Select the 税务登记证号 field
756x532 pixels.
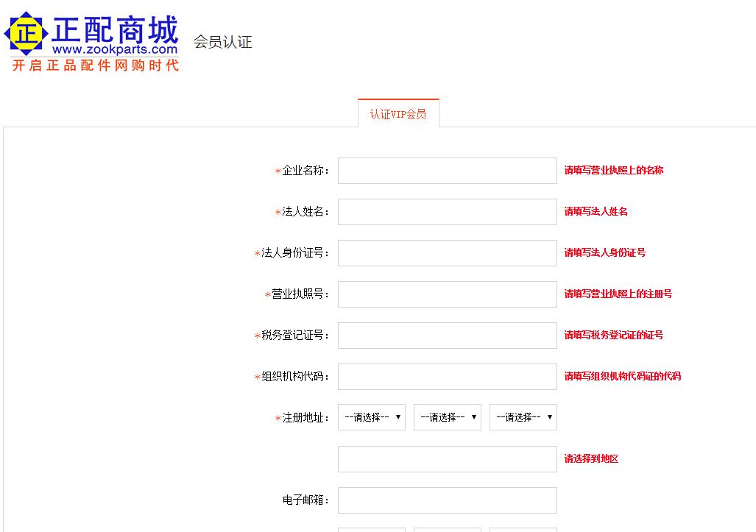pyautogui.click(x=448, y=336)
